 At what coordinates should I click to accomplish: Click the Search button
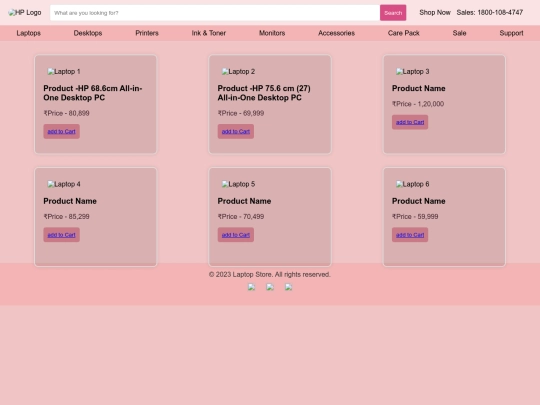point(393,13)
